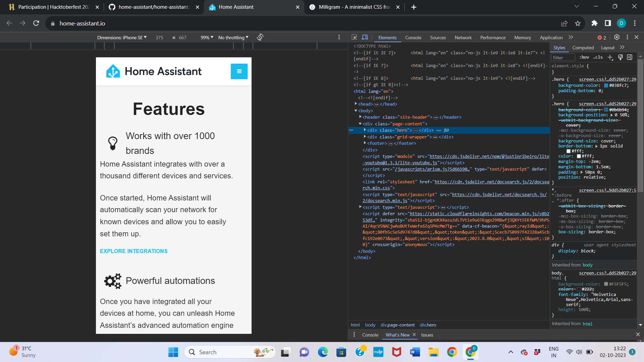Open the Home Assistant hamburger menu
Screen dimensions: 644x362
tap(239, 71)
